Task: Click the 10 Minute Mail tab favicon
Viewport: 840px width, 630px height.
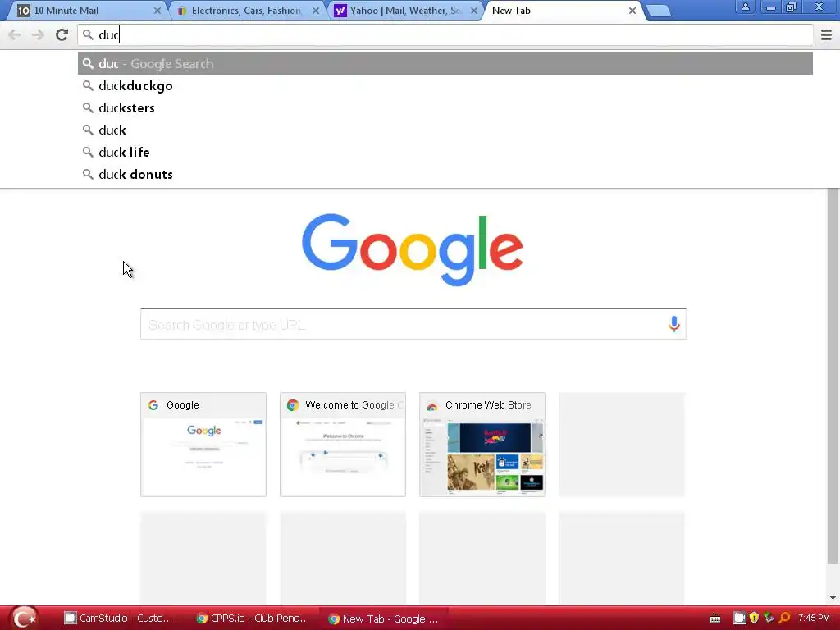Action: point(24,11)
